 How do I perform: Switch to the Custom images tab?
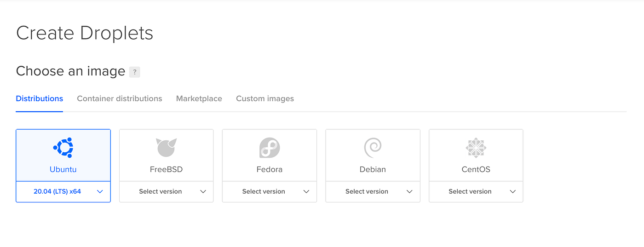tap(265, 98)
